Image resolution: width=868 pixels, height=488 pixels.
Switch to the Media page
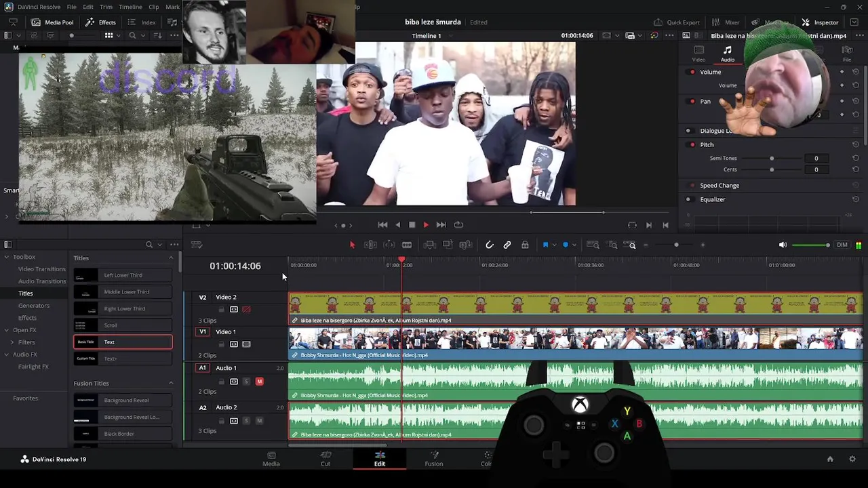coord(271,459)
